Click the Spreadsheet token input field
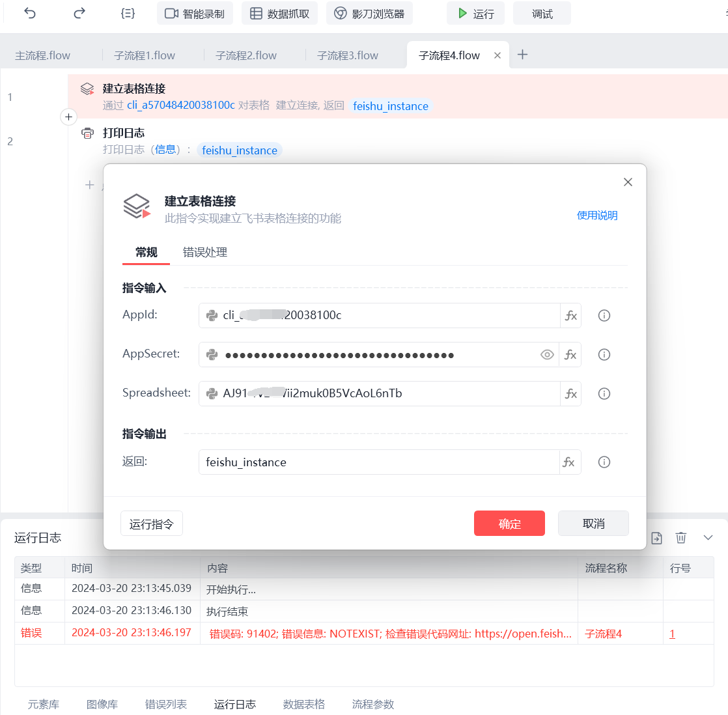The height and width of the screenshot is (715, 728). tap(380, 394)
